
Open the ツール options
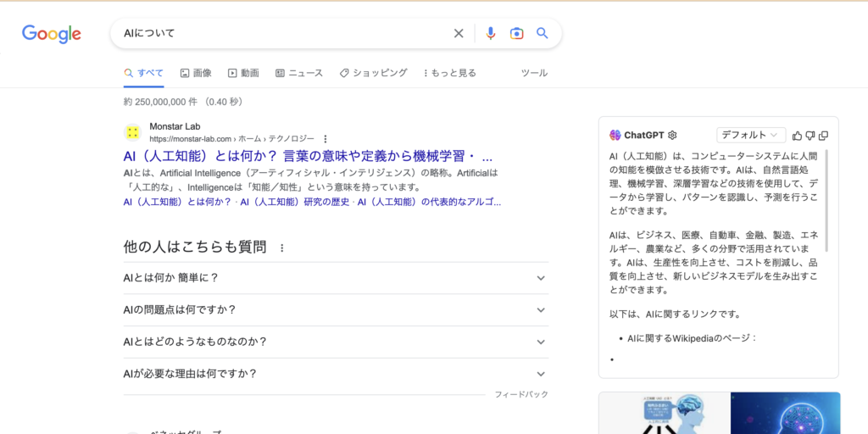click(x=535, y=73)
